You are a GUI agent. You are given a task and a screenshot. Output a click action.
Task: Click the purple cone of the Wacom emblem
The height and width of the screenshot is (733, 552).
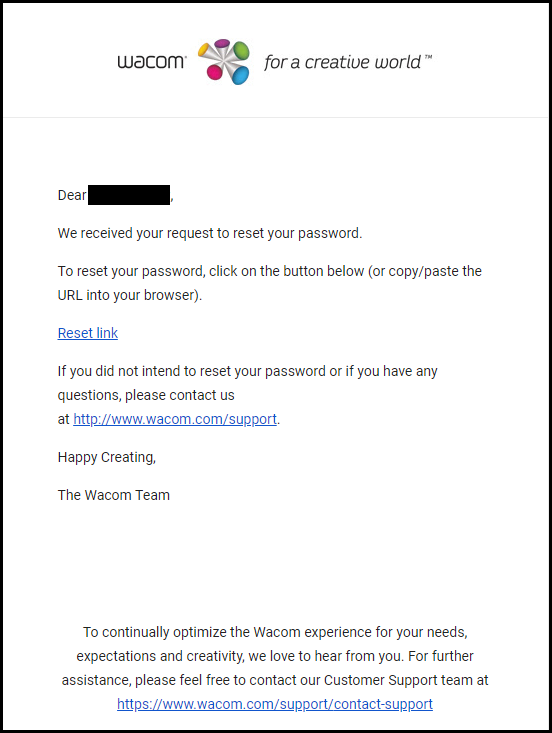tap(222, 44)
